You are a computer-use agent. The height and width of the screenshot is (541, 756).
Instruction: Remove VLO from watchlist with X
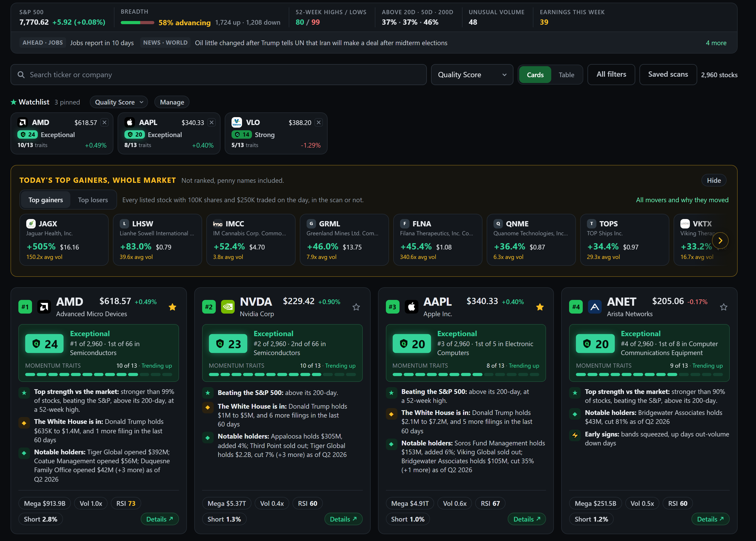click(x=319, y=122)
